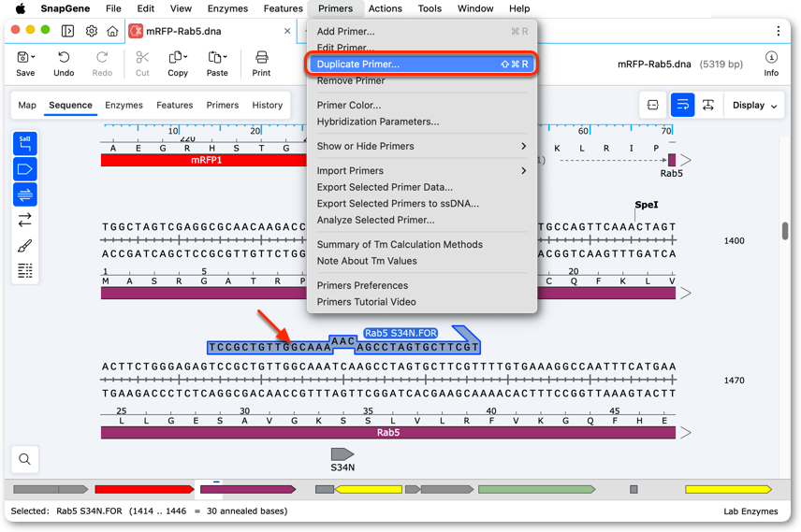Close the mRFP-Rab5.dna tab
Viewport: 801px width, 532px height.
tap(287, 31)
